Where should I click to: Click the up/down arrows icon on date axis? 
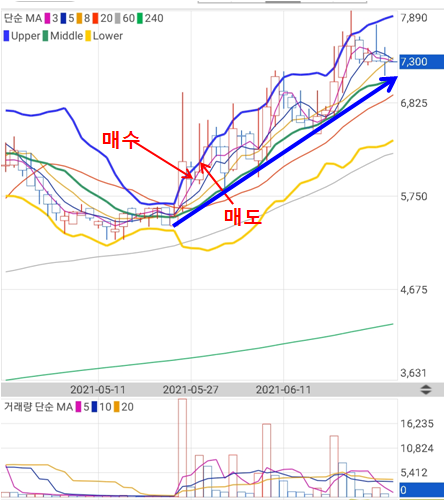[x=426, y=389]
